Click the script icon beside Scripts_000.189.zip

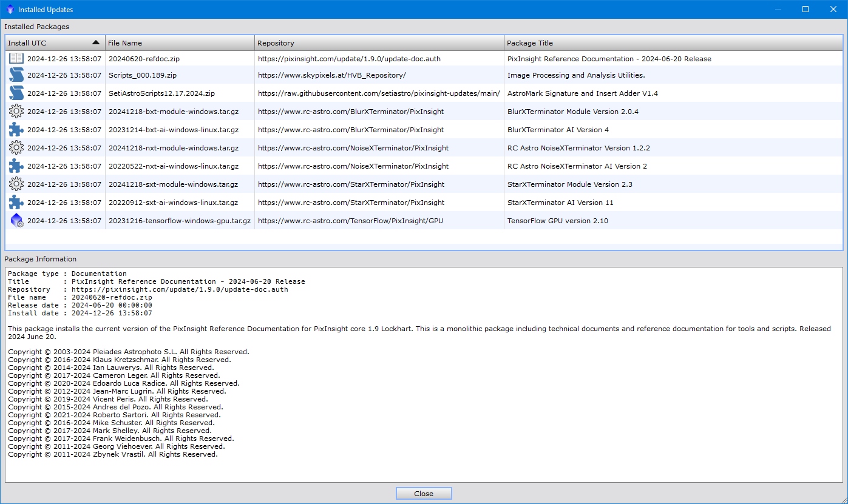click(x=16, y=75)
